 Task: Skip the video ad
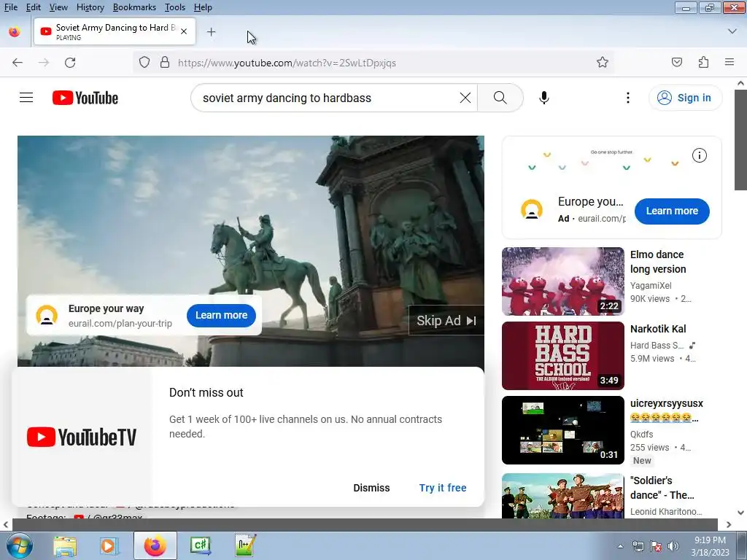point(446,321)
